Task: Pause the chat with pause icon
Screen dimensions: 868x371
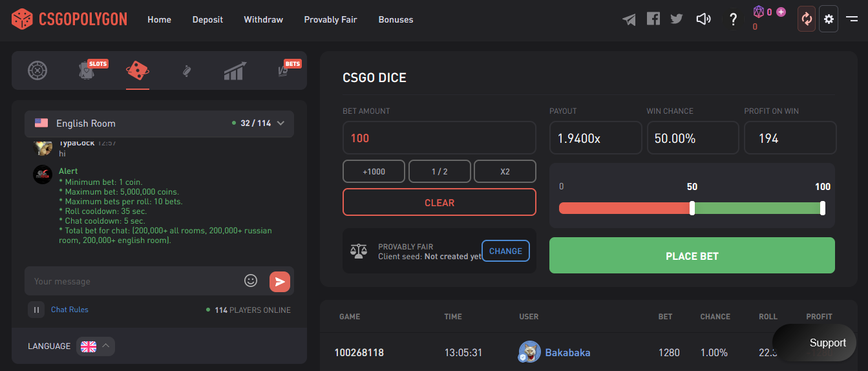Action: click(36, 310)
